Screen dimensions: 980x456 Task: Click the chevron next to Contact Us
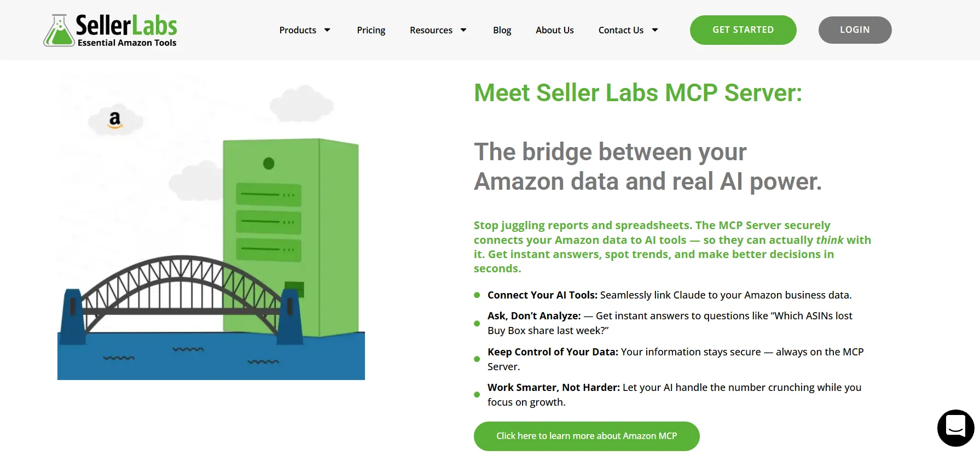655,31
